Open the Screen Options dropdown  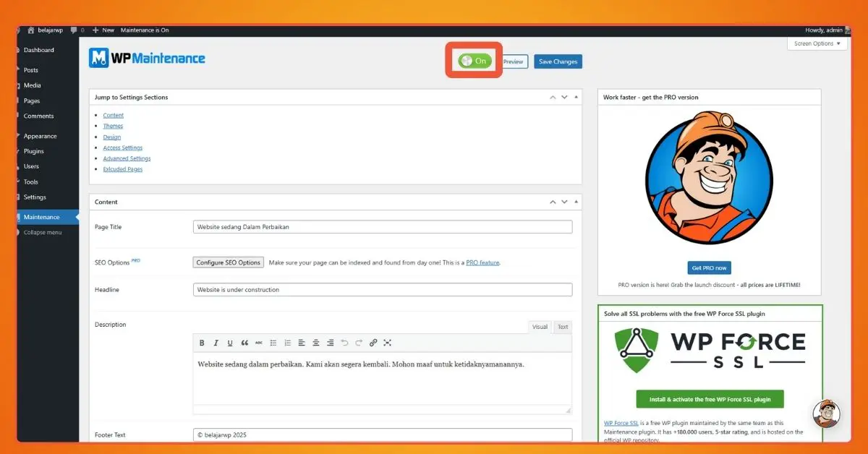click(817, 43)
